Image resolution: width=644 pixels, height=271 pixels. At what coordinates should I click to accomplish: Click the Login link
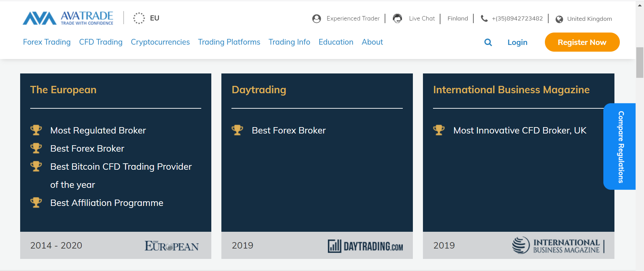click(x=517, y=42)
